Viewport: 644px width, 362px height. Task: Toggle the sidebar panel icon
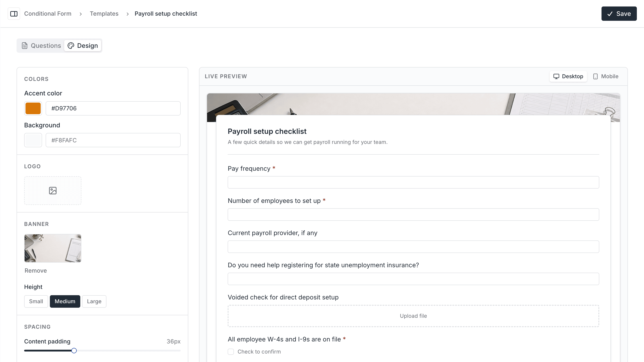tap(14, 14)
